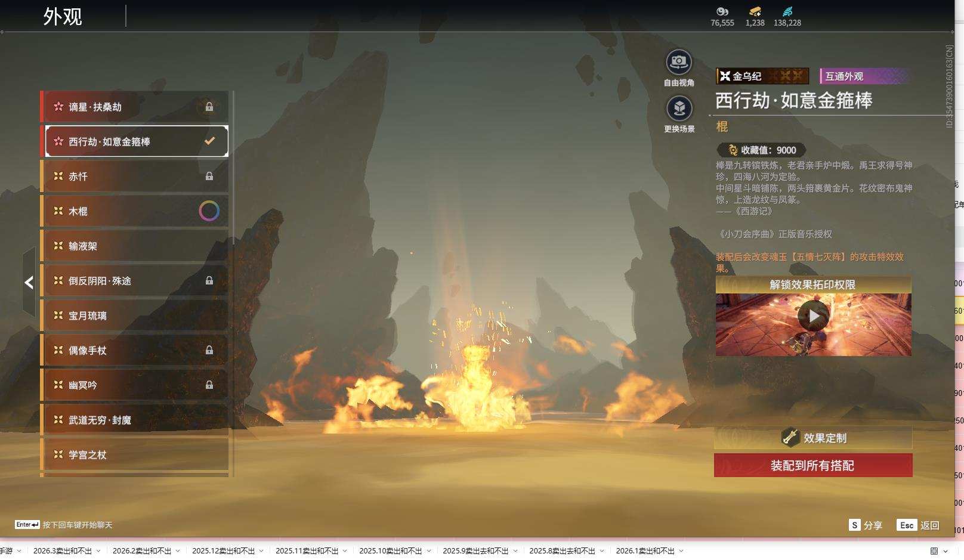This screenshot has height=560, width=964.
Task: Click the free camera view icon
Action: [x=678, y=62]
